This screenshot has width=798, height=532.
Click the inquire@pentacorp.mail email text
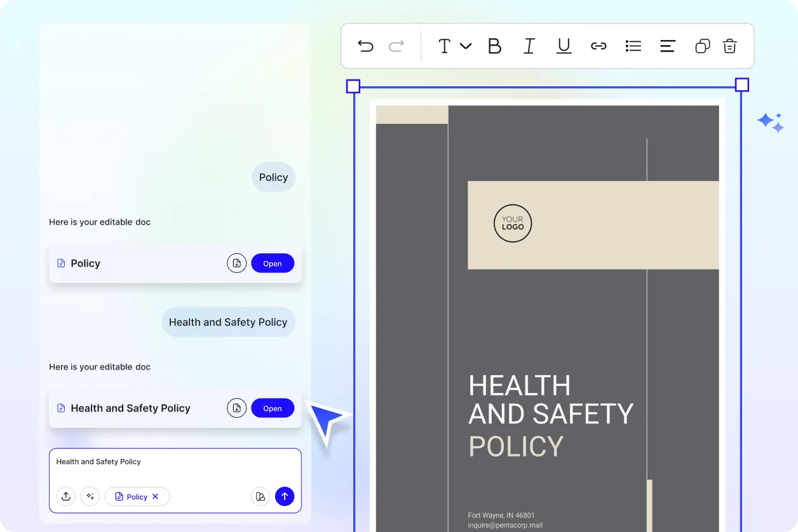click(x=505, y=526)
